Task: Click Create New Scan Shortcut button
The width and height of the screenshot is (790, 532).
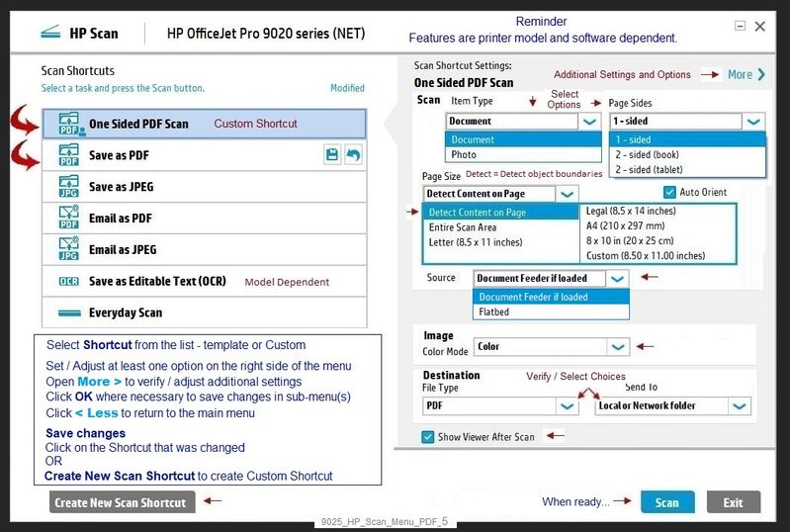Action: point(122,502)
